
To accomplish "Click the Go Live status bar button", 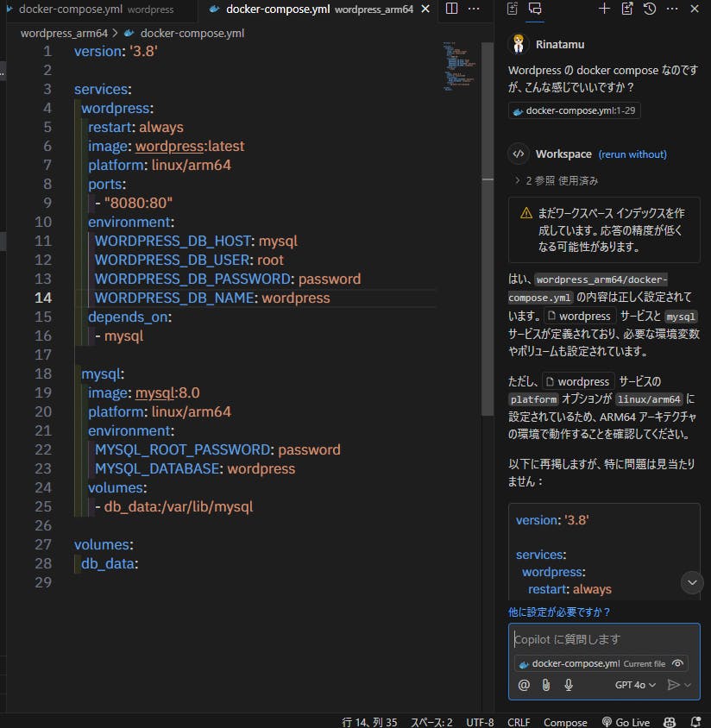I will pyautogui.click(x=626, y=722).
